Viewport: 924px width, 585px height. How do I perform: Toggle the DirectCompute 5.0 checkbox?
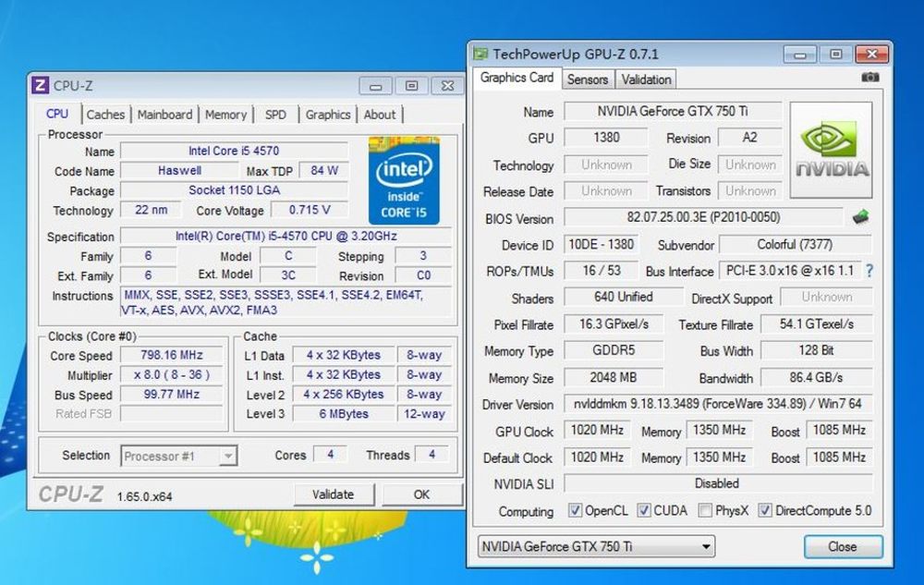764,510
